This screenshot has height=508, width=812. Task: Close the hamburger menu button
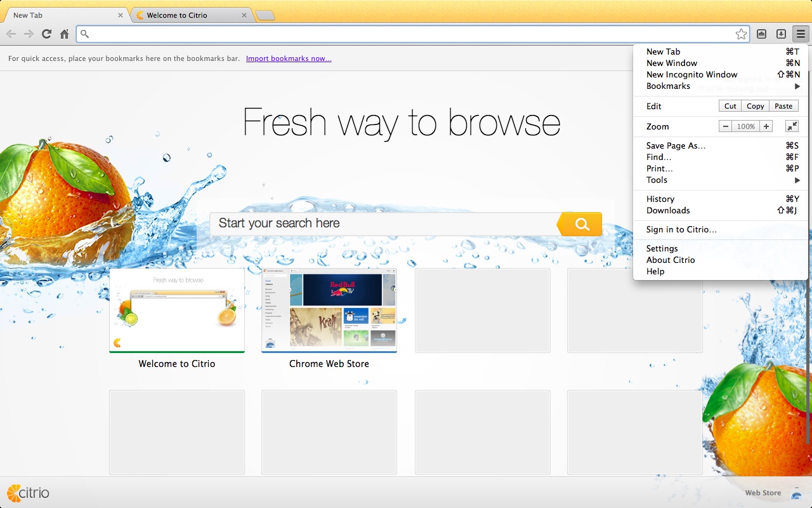tap(801, 34)
